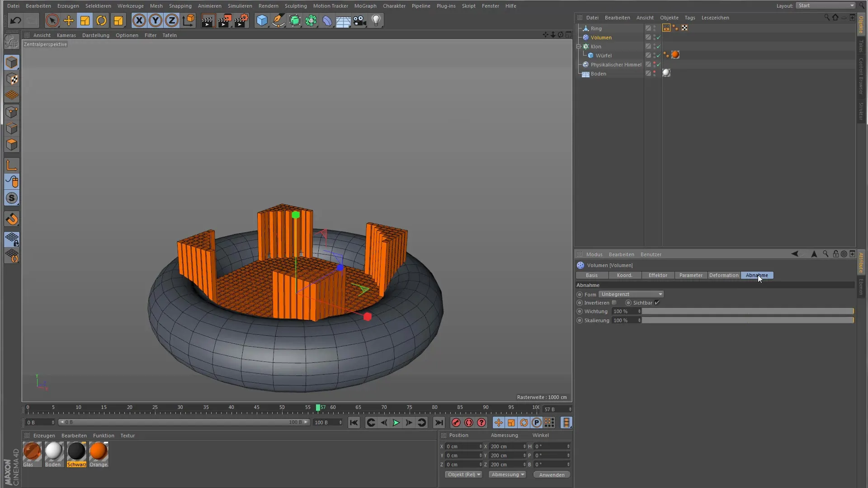868x488 pixels.
Task: Select the Rotate tool
Action: [x=101, y=20]
